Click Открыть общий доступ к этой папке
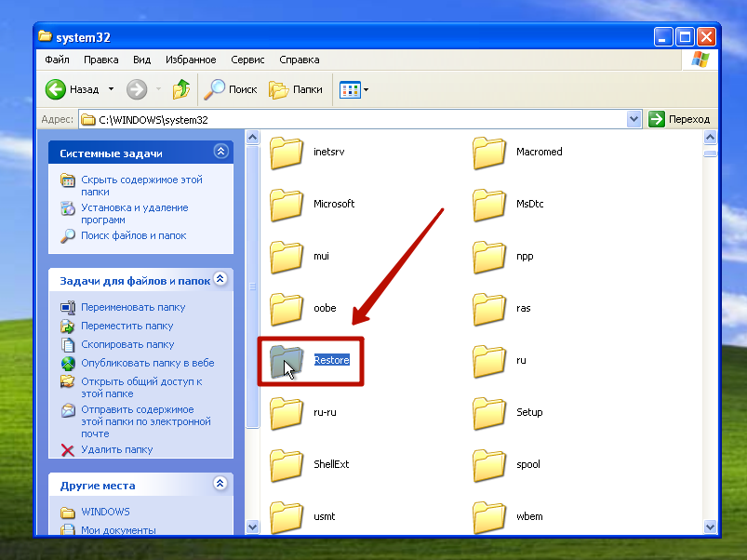The image size is (747, 560). (x=141, y=388)
